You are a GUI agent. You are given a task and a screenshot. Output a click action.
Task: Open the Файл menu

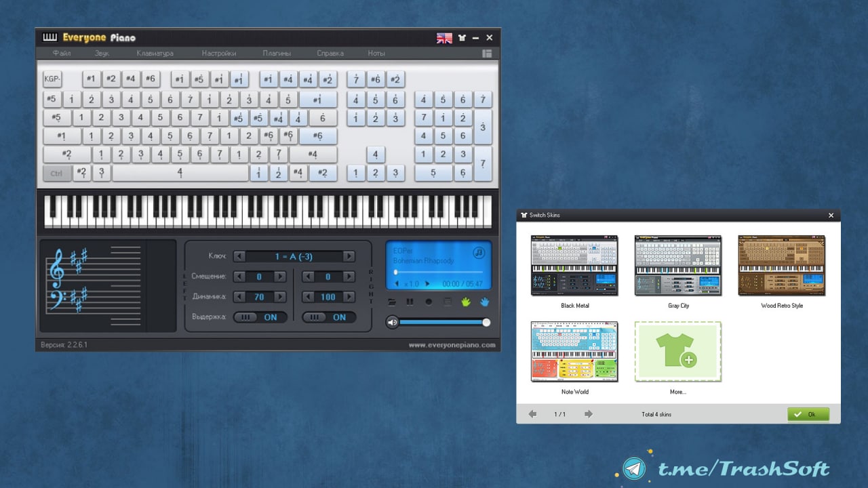pyautogui.click(x=62, y=54)
